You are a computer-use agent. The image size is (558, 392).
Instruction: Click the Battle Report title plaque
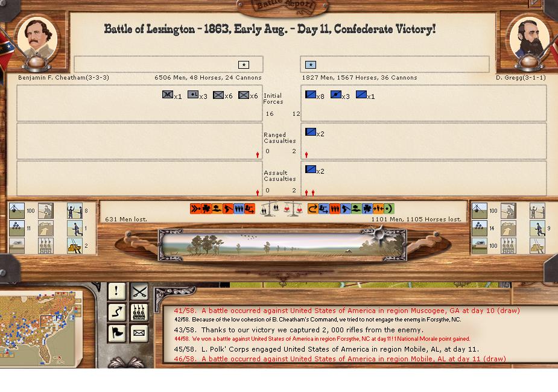[283, 7]
